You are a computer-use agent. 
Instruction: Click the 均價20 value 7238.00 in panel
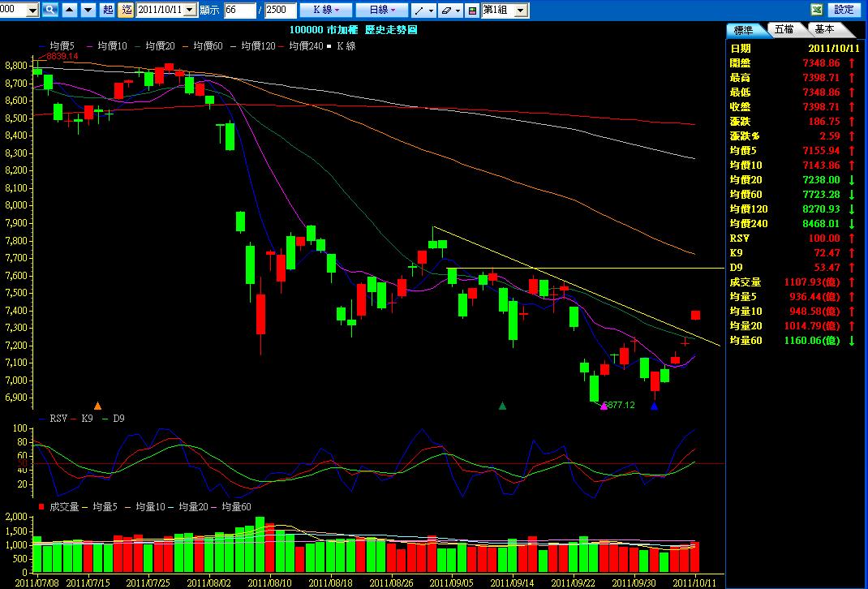822,180
